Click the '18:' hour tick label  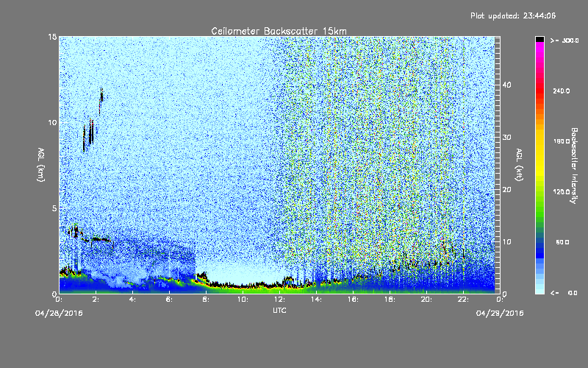(x=390, y=300)
